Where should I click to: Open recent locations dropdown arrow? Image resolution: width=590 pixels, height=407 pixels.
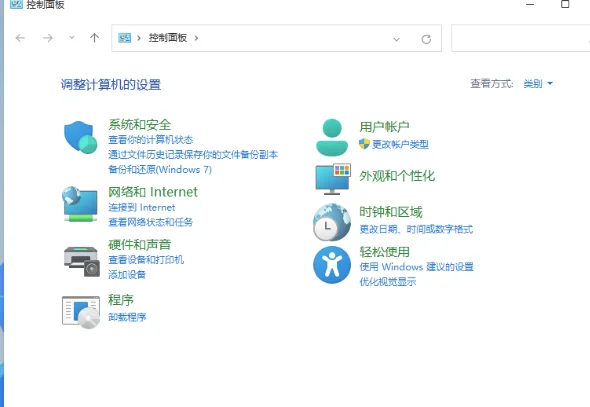[71, 38]
